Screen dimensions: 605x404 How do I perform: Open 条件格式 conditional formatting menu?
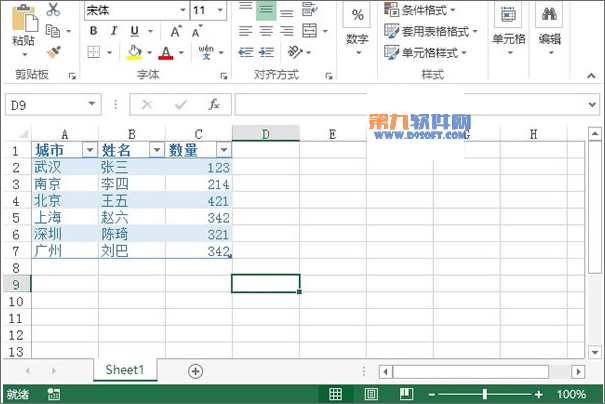click(x=420, y=10)
